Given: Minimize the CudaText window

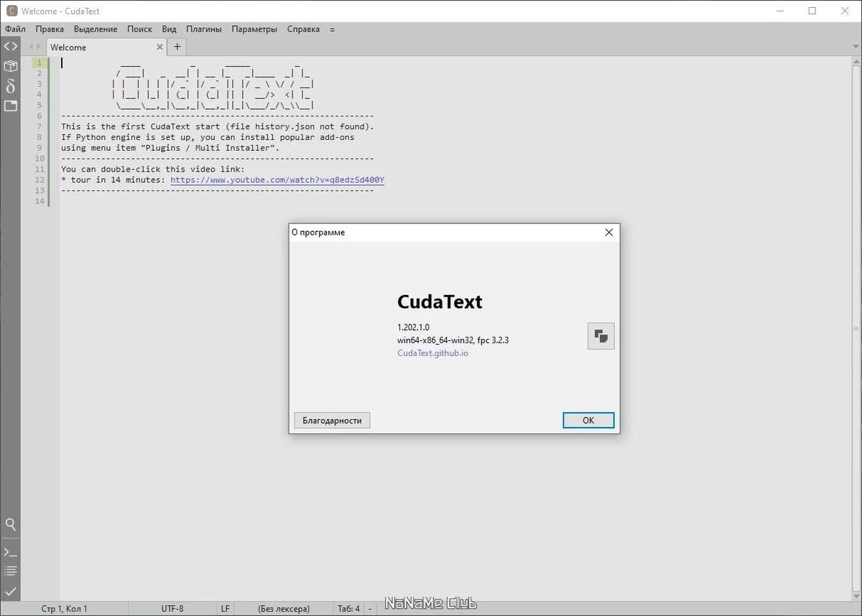Looking at the screenshot, I should (779, 11).
